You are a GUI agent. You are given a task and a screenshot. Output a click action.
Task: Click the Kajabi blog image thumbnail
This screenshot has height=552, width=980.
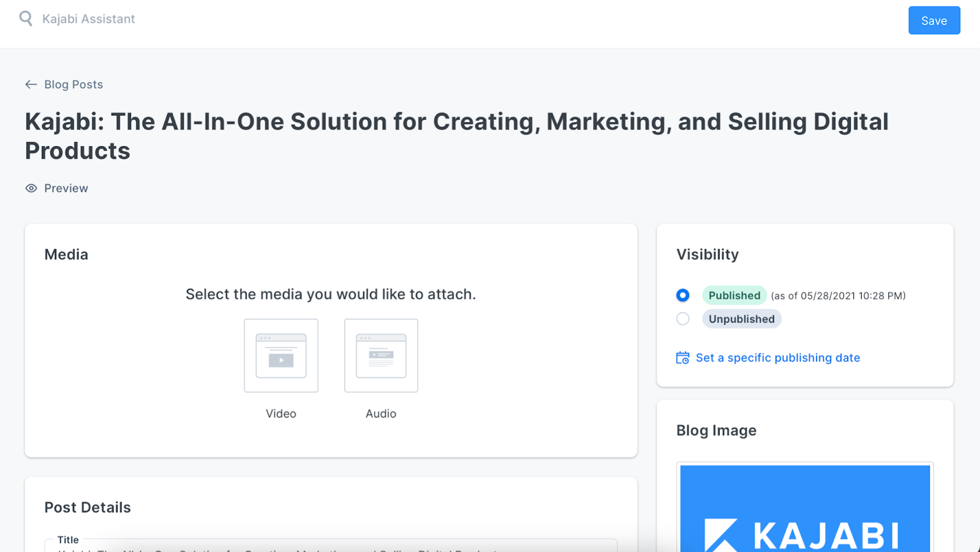(x=805, y=508)
